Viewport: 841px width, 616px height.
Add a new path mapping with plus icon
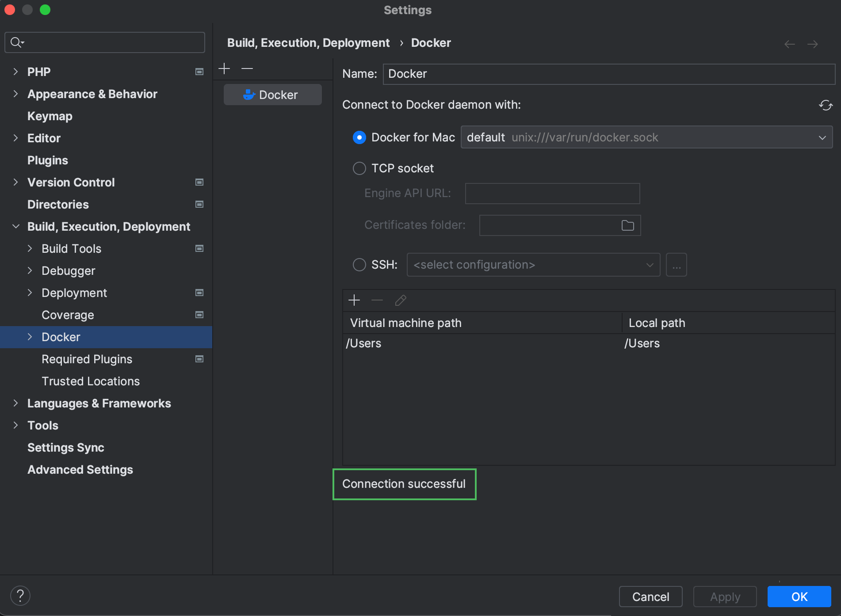click(354, 300)
